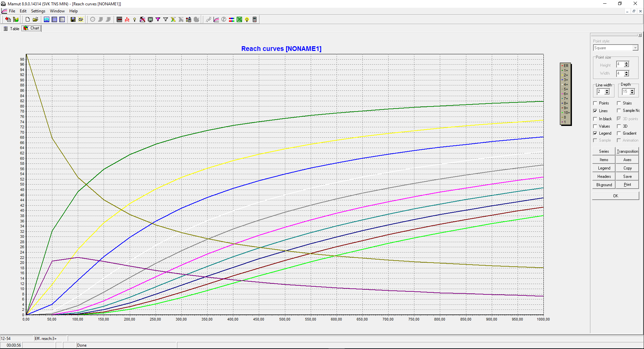Screen dimensions: 644x349
Task: Click the yellow-green X toolbar icon
Action: (x=173, y=19)
